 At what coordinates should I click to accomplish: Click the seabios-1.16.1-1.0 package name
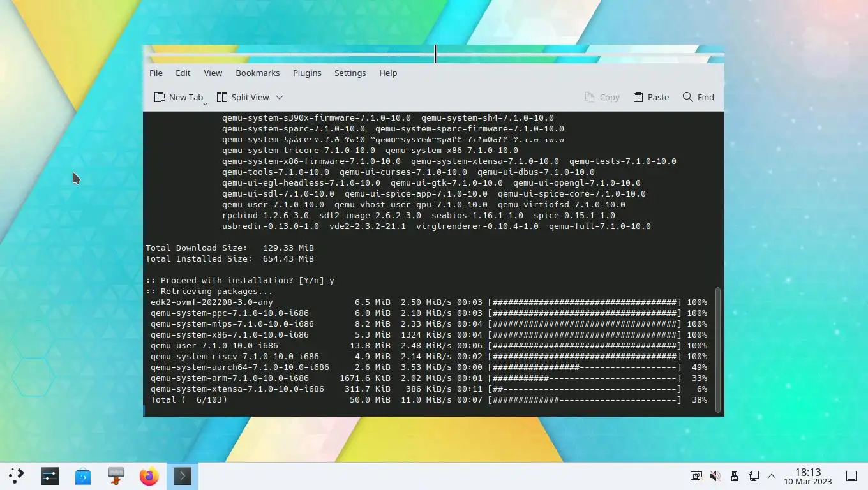click(x=477, y=215)
